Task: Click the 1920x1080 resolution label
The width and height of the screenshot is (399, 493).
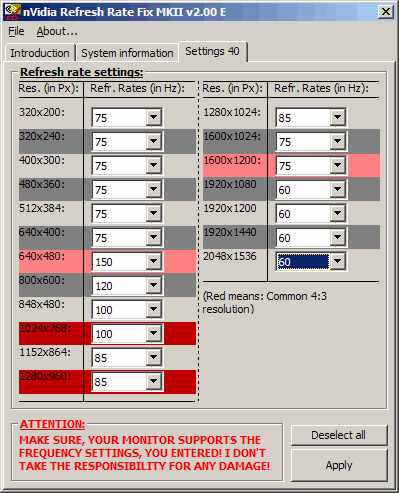Action: point(230,184)
